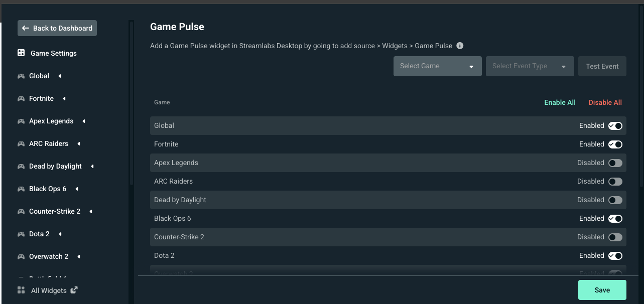Click the Counter-Strike 2 controller icon
Image resolution: width=644 pixels, height=304 pixels.
(21, 211)
